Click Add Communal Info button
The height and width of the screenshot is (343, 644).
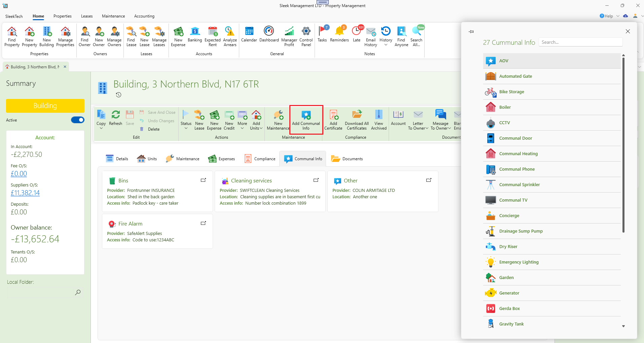(306, 120)
